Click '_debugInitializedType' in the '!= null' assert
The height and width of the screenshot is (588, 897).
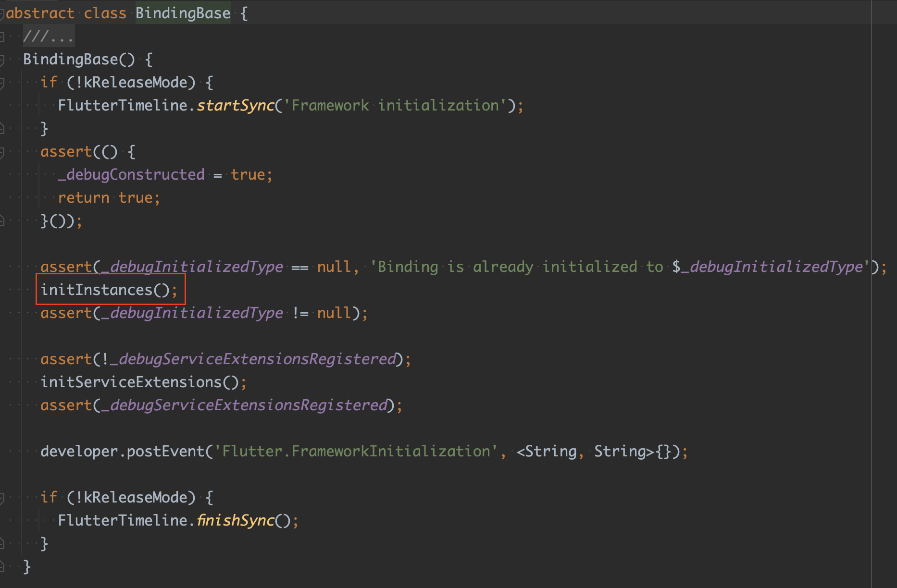[192, 313]
